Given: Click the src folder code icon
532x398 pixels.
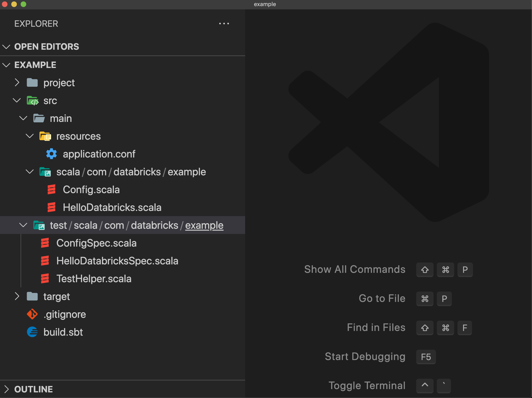Looking at the screenshot, I should click(x=33, y=101).
